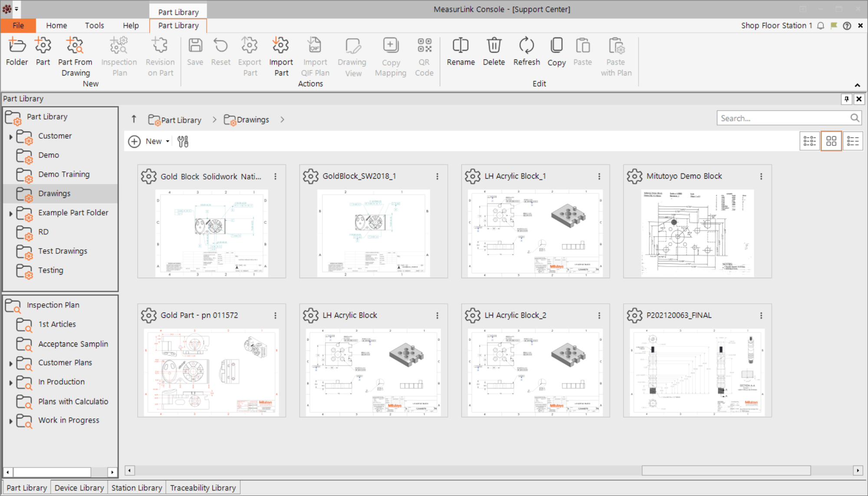Expand Work in Progress node

click(11, 421)
